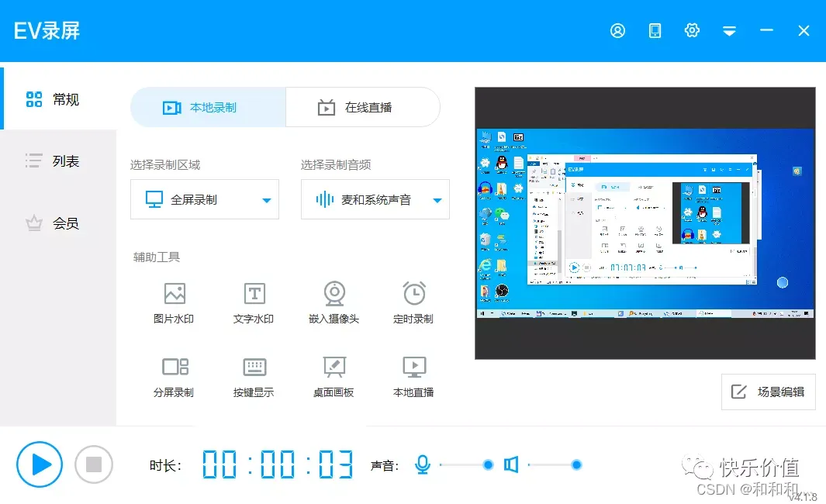Click the mobile device icon in title bar
The width and height of the screenshot is (826, 504).
[x=655, y=31]
